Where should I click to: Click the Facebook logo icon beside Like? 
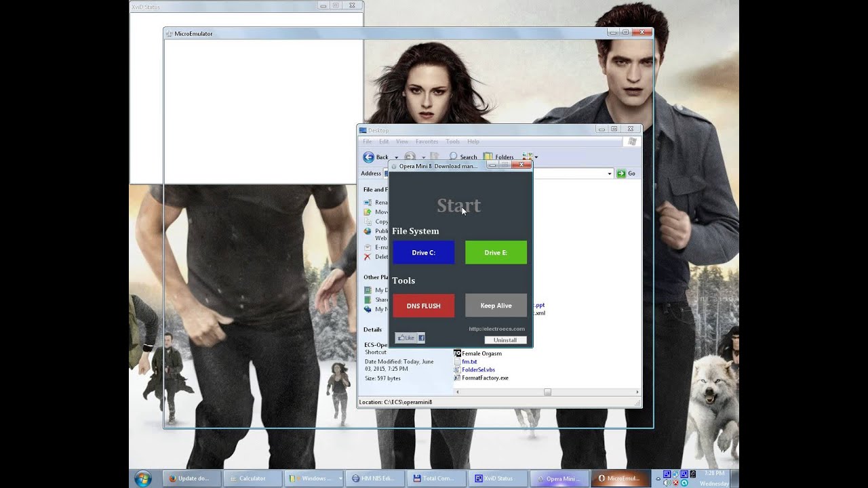coord(421,338)
